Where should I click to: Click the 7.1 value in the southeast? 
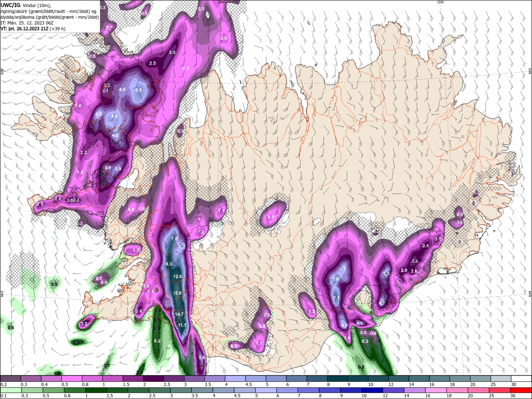[x=337, y=298]
